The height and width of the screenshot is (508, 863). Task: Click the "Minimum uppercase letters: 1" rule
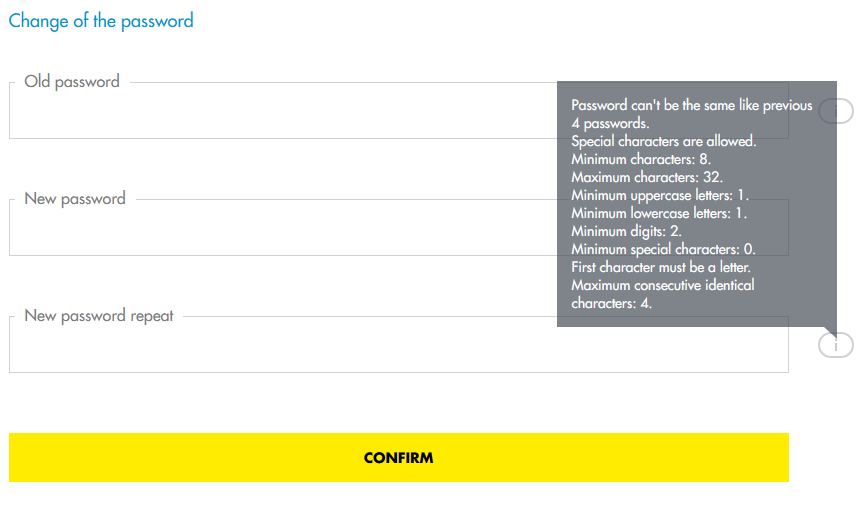(660, 195)
